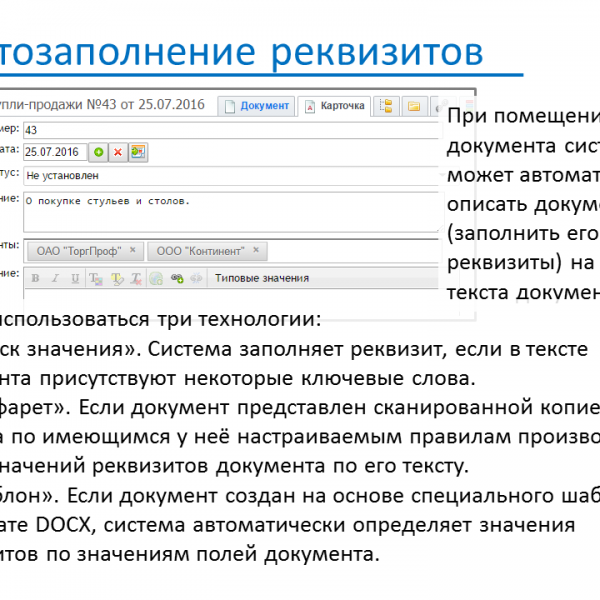Click the red clear date icon
This screenshot has height=600, width=600.
point(117,152)
